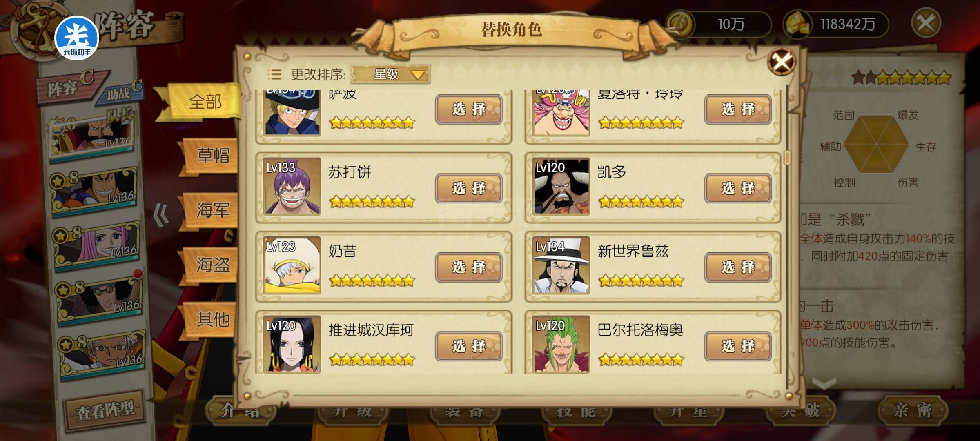
Task: Switch to the 海盗 filter tab
Action: point(212,265)
